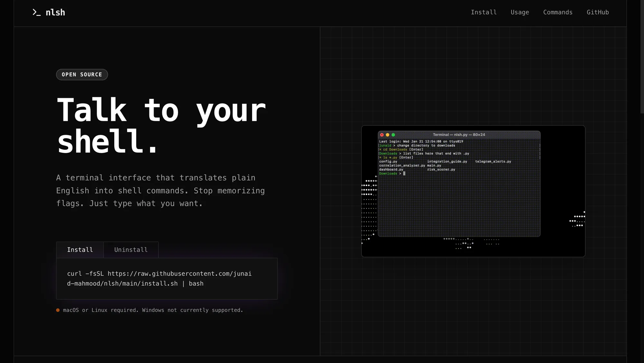
Task: Click the green zoom dot on the terminal mockup
Action: 393,135
